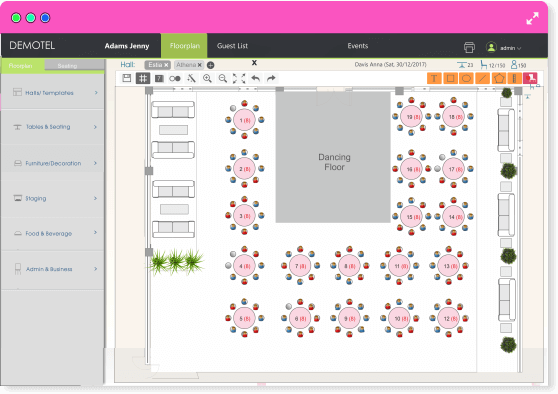Close the Estia hall tag
The image size is (558, 394).
(166, 65)
